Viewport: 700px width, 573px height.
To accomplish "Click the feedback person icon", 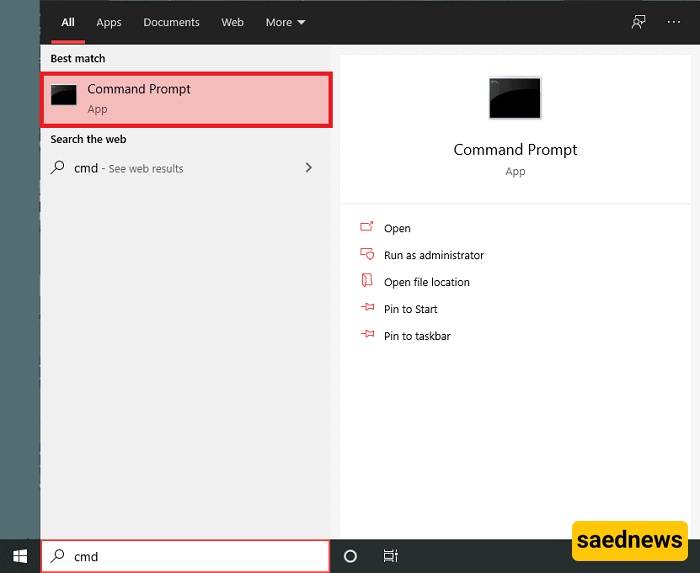I will (638, 22).
